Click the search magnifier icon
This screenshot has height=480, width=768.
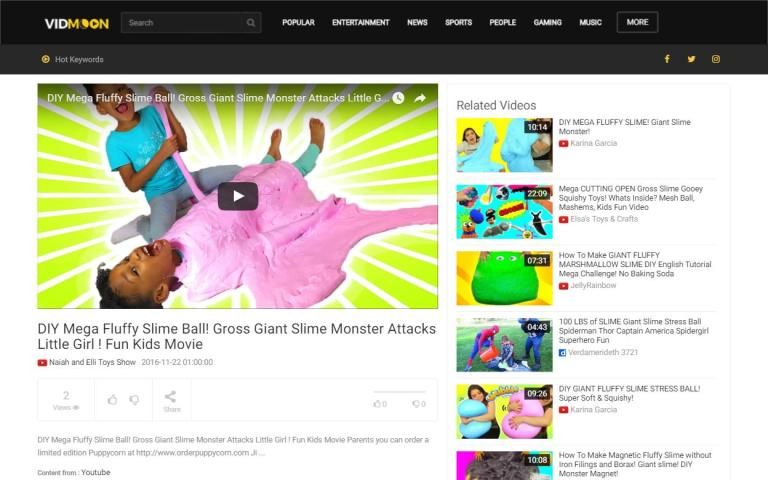click(x=251, y=22)
